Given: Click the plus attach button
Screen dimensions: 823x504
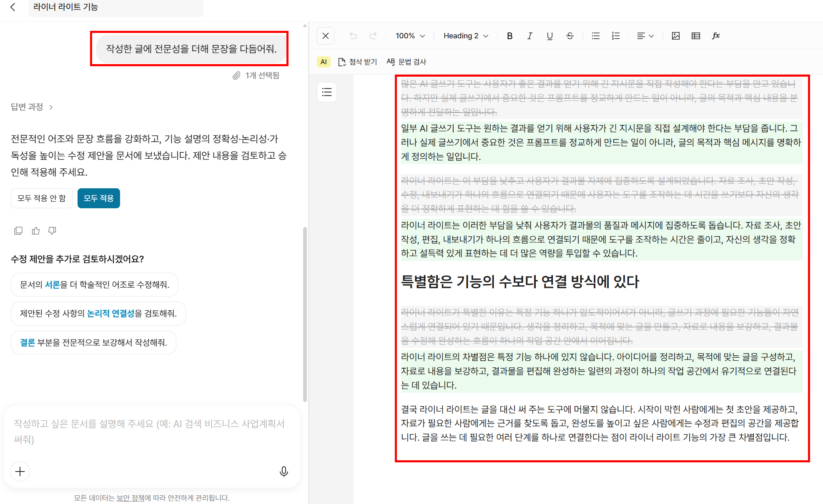Looking at the screenshot, I should (x=20, y=472).
